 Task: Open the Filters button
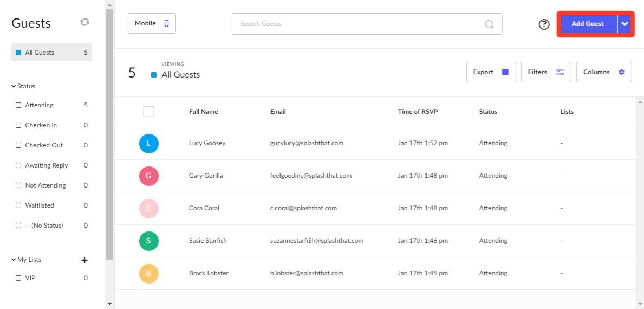546,72
